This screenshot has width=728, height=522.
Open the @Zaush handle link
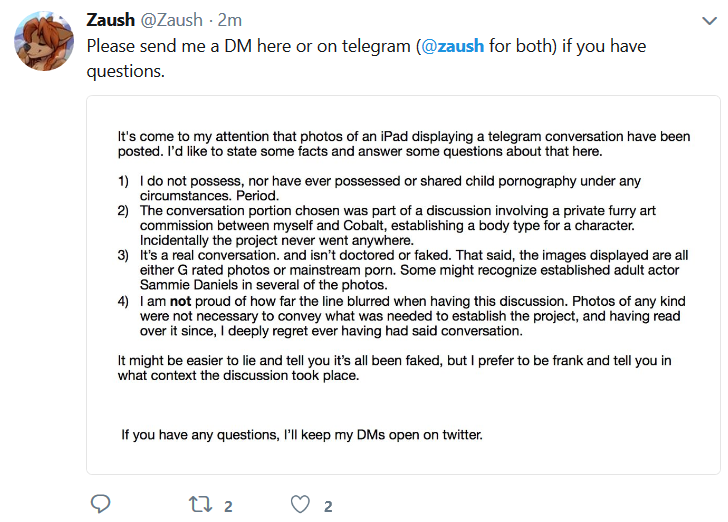pos(171,20)
